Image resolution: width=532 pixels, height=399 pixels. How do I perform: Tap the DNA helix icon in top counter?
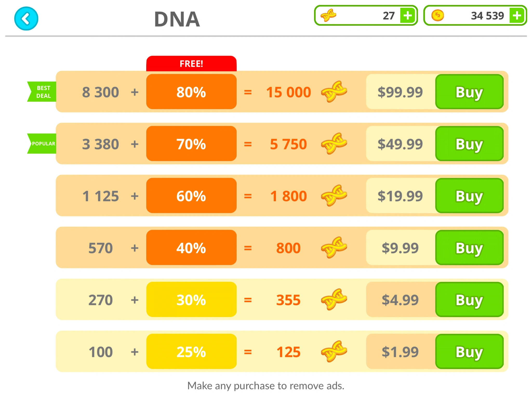pyautogui.click(x=328, y=16)
